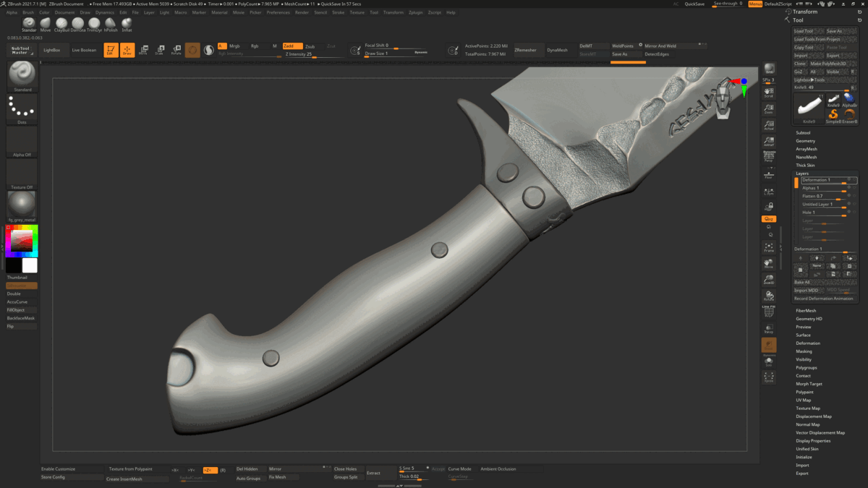The height and width of the screenshot is (488, 868).
Task: Click the Close Holes button
Action: click(x=344, y=468)
